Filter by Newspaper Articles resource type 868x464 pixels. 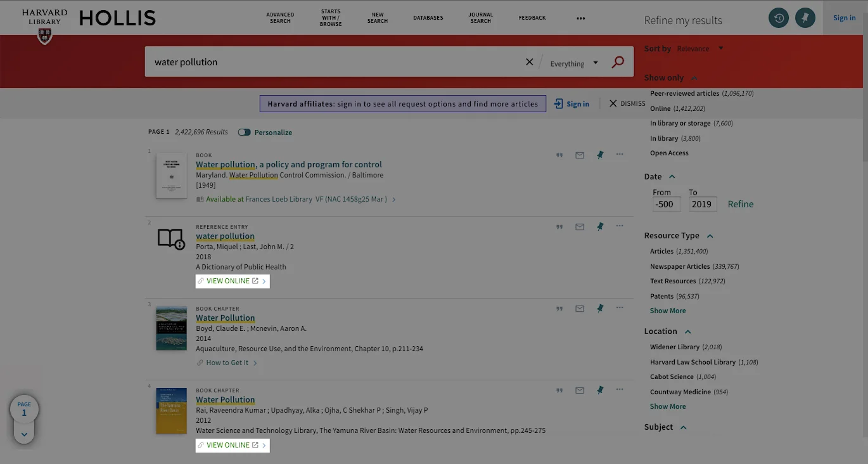coord(694,266)
